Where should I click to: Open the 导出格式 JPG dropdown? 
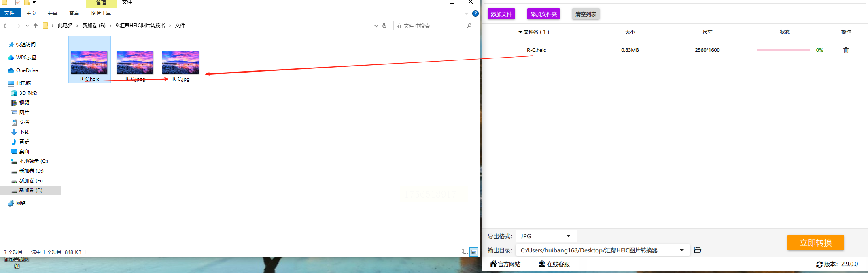546,236
